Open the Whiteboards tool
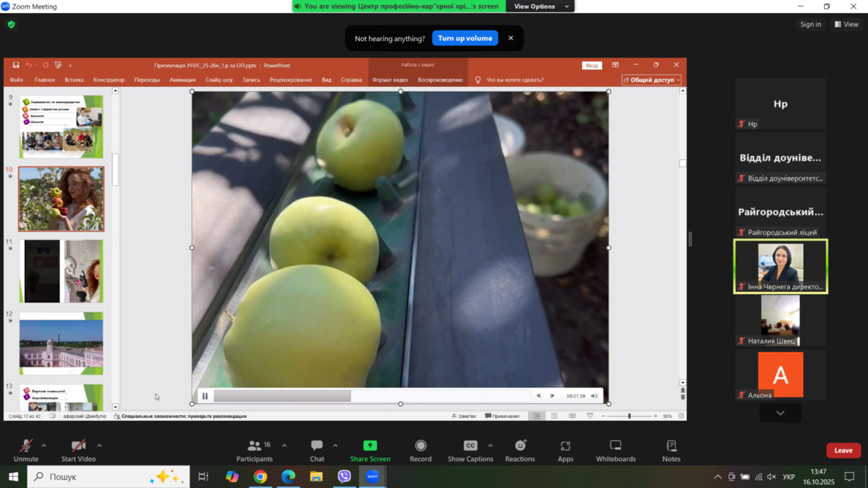The height and width of the screenshot is (488, 868). pos(616,446)
